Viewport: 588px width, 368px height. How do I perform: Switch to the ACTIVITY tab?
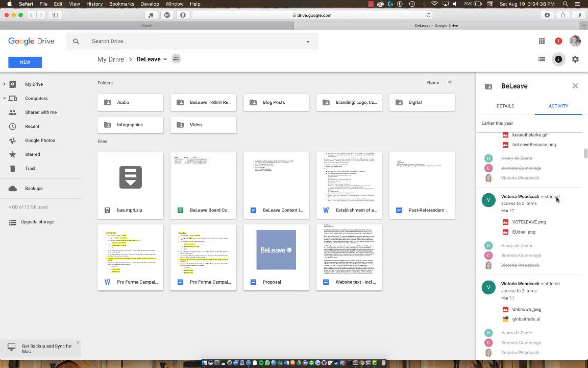tap(558, 106)
